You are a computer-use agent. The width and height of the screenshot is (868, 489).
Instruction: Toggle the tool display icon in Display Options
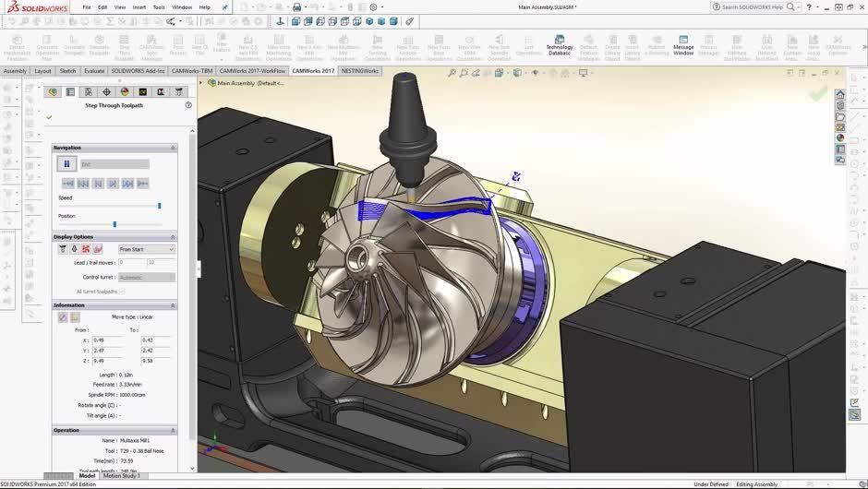pyautogui.click(x=63, y=249)
